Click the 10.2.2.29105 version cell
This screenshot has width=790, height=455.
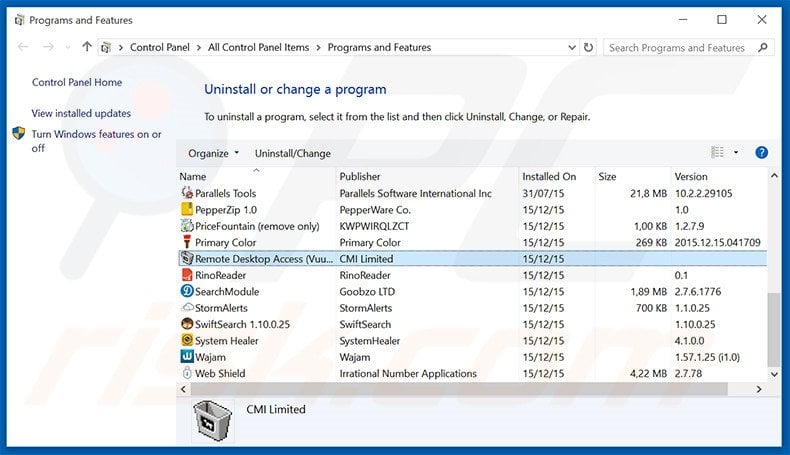click(703, 193)
